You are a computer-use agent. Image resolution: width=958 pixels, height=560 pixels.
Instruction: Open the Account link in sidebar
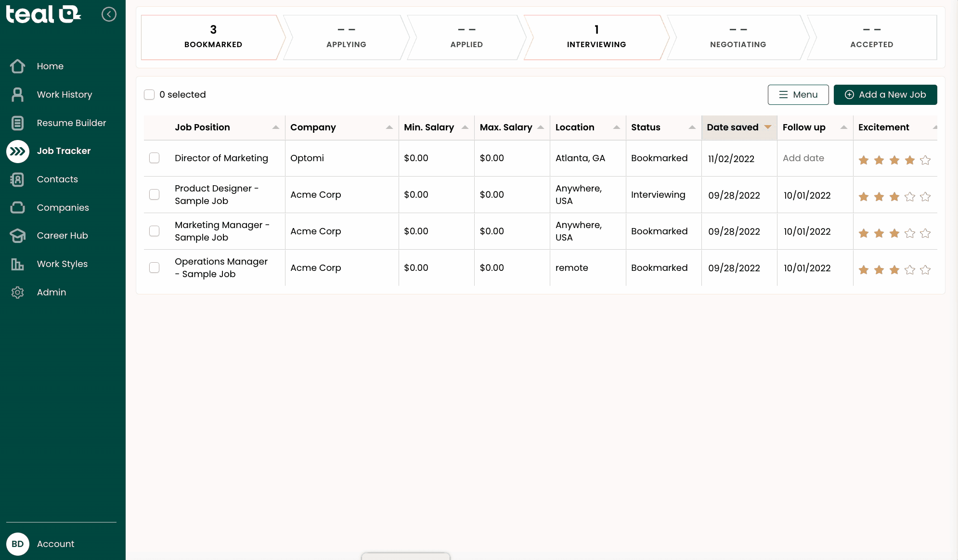(55, 544)
